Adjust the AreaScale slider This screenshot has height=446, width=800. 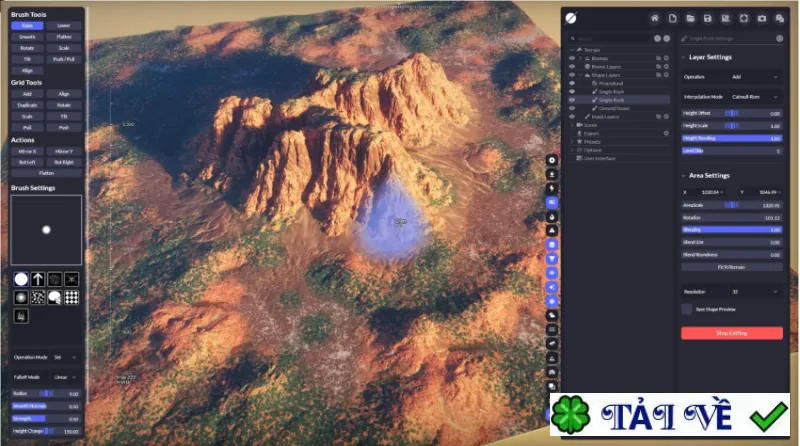point(732,205)
